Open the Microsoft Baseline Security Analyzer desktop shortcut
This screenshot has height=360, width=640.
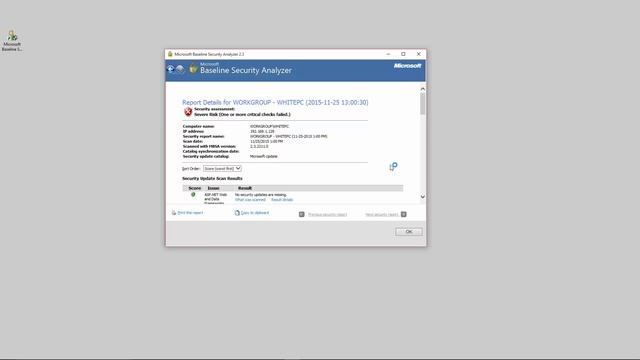pos(12,40)
